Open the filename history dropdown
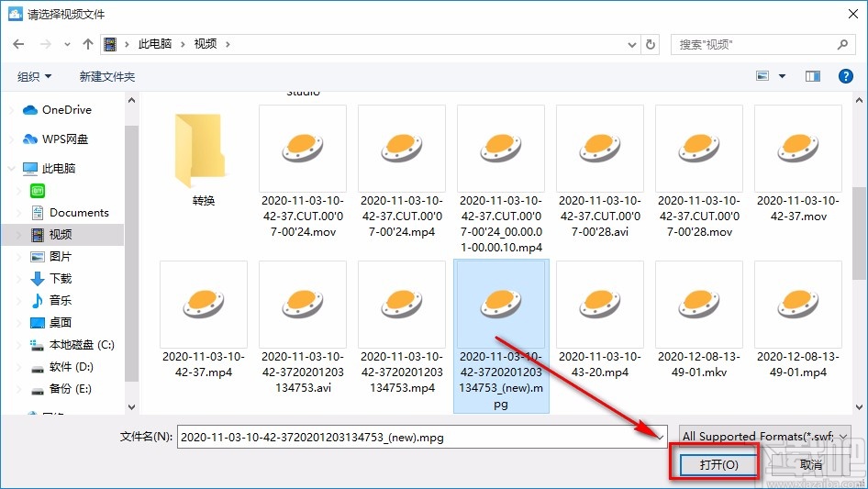The height and width of the screenshot is (489, 868). click(661, 437)
